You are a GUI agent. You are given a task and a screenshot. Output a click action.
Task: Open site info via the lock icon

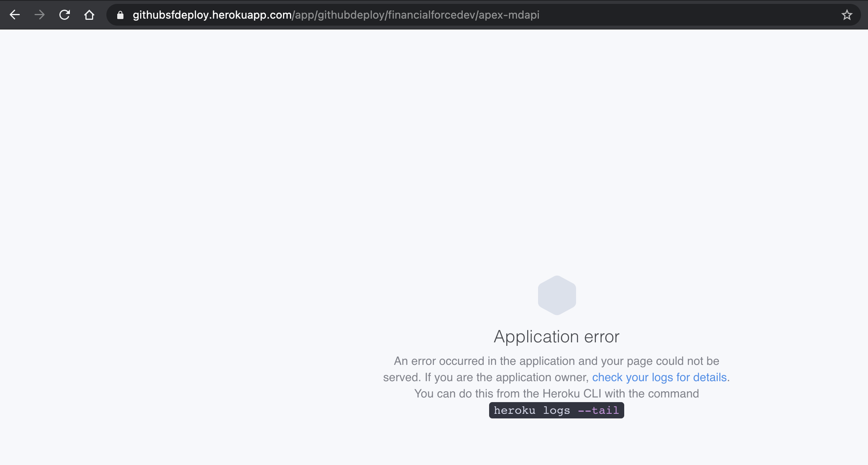tap(120, 15)
